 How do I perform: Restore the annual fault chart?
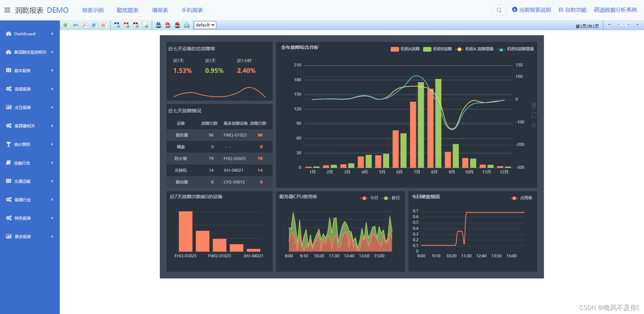pyautogui.click(x=534, y=115)
